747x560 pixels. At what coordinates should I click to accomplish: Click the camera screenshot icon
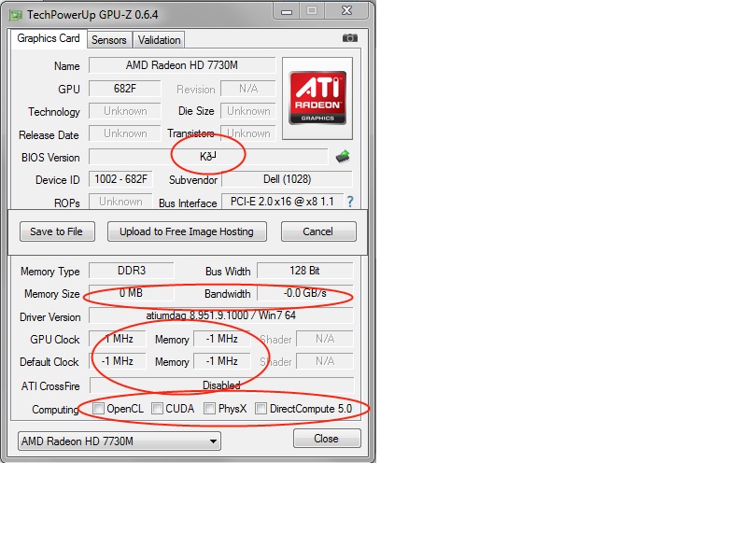point(349,38)
